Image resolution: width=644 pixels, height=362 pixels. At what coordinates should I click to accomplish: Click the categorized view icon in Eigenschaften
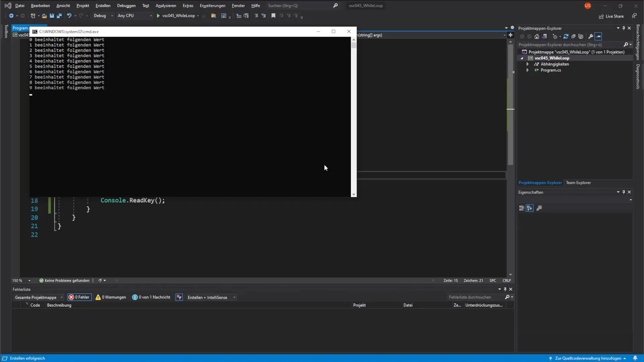[522, 208]
